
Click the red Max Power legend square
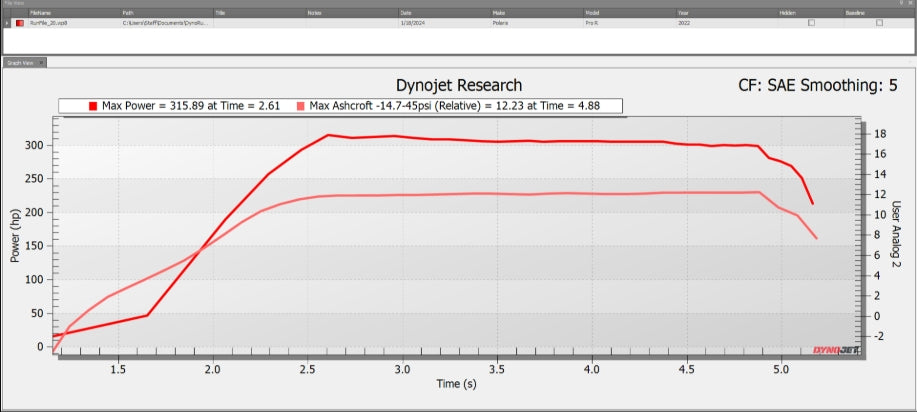pyautogui.click(x=94, y=105)
